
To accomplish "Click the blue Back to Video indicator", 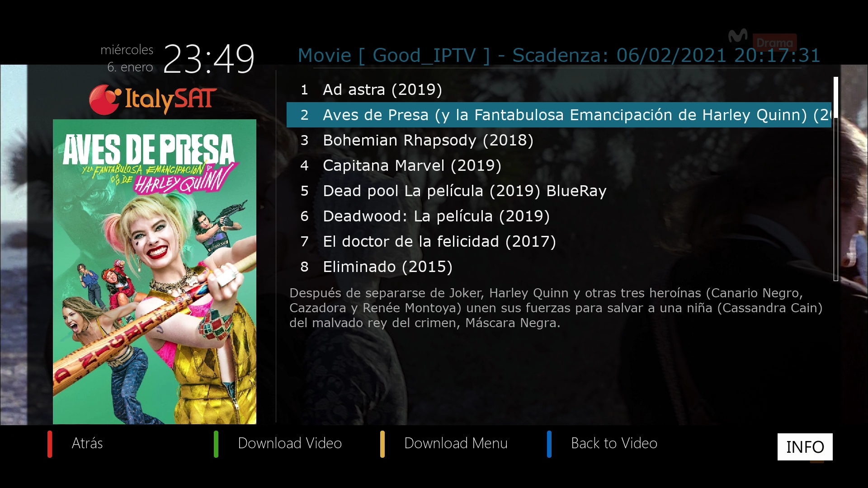I will [x=549, y=444].
